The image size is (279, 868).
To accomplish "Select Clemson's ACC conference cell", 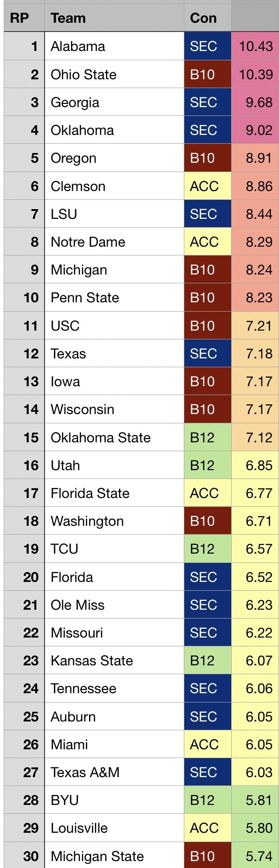I will (x=208, y=186).
